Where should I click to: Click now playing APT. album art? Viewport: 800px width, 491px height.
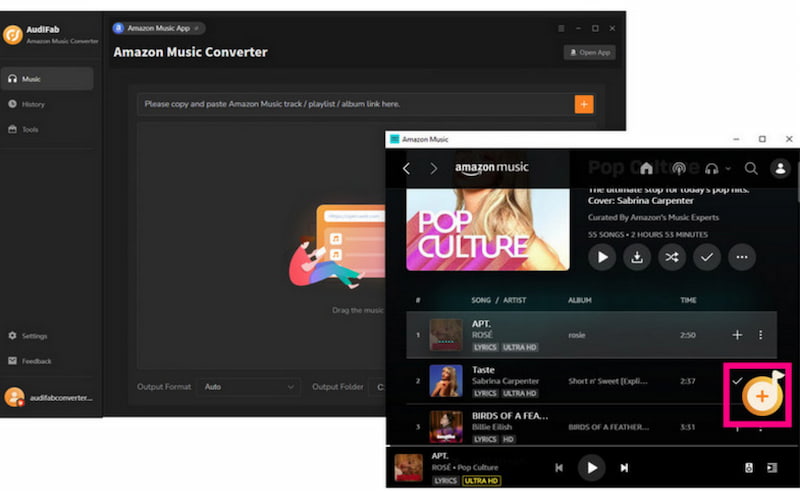click(x=409, y=468)
